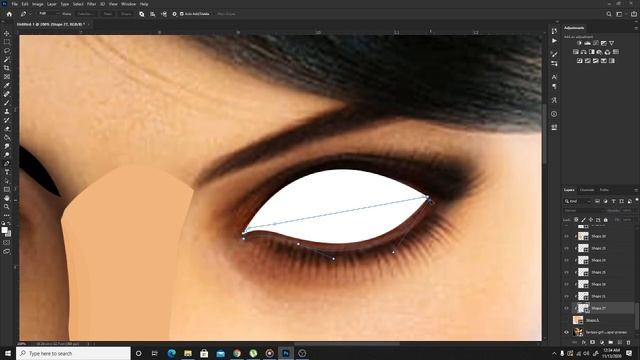Open the Adjustments panel menu
640x360 pixels.
636,28
